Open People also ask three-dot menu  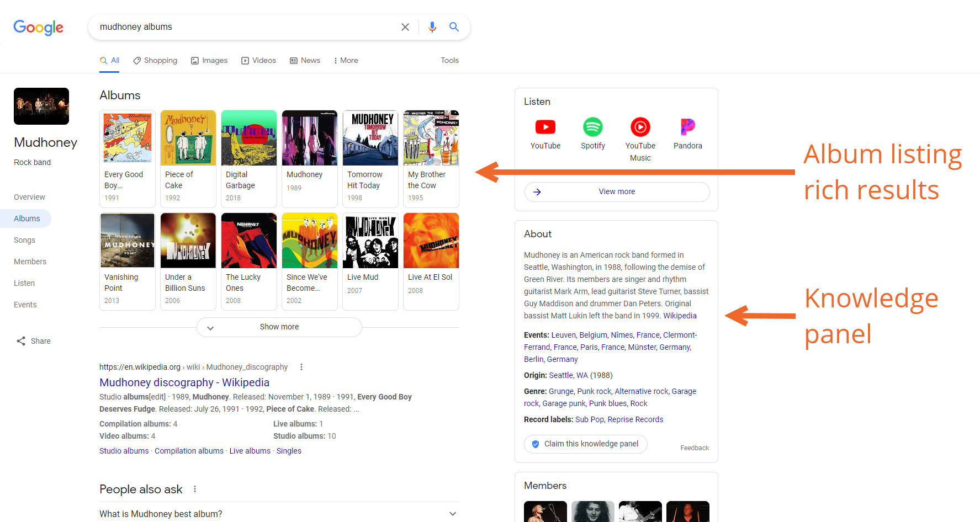(x=195, y=489)
